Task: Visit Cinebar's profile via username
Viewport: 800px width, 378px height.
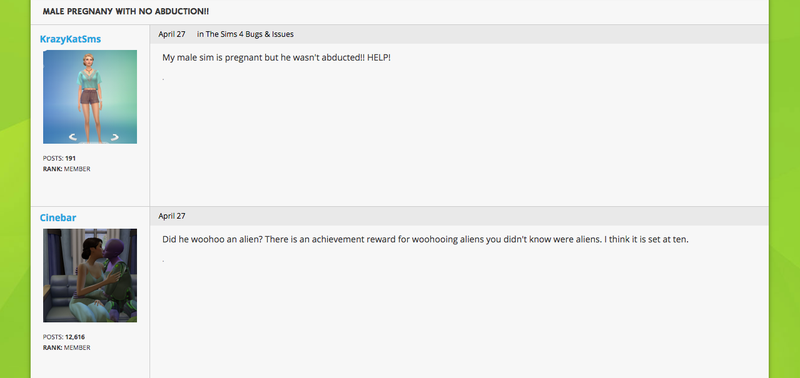Action: pyautogui.click(x=58, y=218)
